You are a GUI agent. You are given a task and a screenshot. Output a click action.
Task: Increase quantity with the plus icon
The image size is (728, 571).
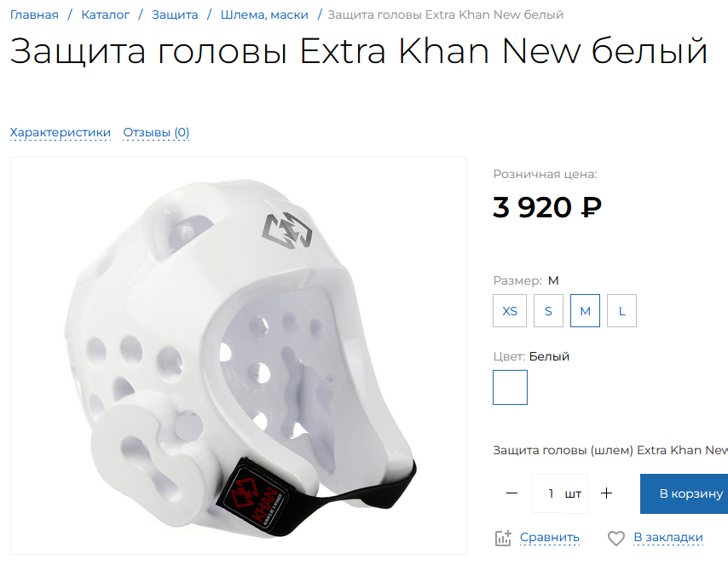click(x=606, y=493)
